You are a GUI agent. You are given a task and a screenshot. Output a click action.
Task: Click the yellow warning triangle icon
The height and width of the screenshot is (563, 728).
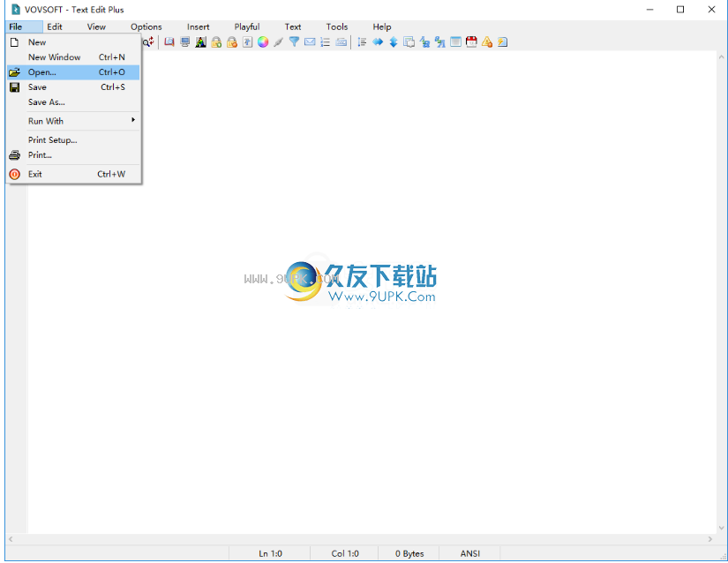pos(487,42)
